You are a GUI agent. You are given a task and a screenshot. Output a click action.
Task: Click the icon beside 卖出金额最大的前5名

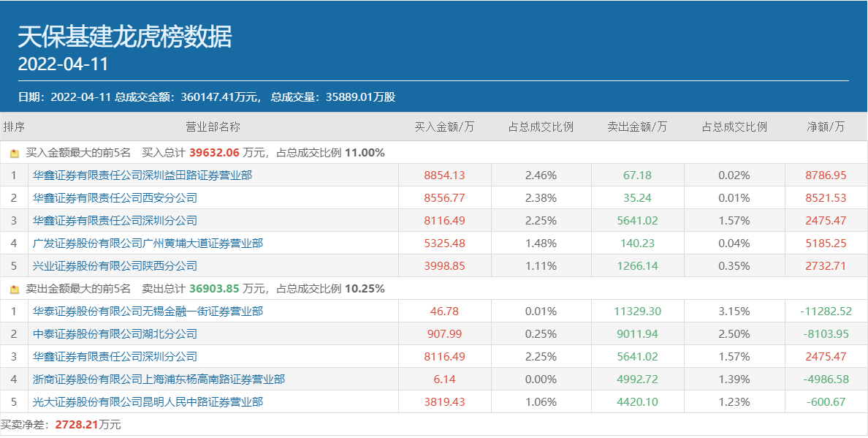point(15,289)
